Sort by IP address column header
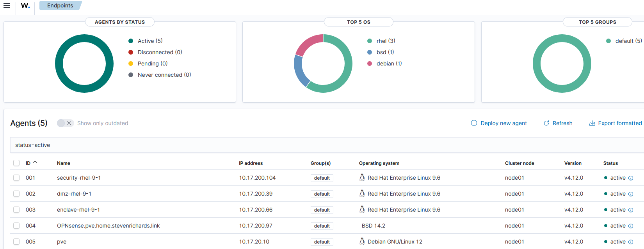 [251, 163]
